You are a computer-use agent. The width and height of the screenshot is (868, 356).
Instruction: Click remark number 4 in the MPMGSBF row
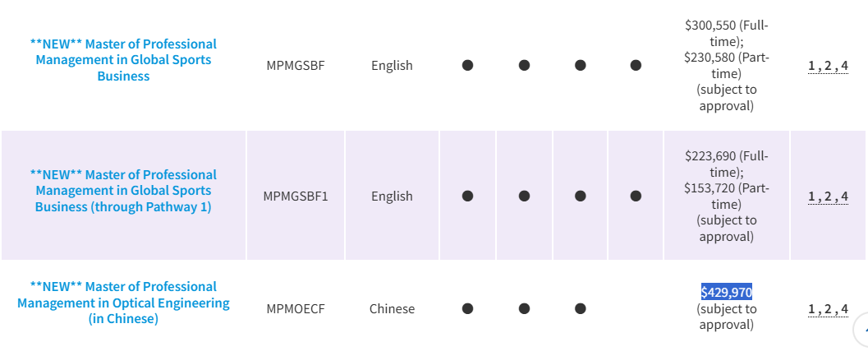click(x=844, y=67)
